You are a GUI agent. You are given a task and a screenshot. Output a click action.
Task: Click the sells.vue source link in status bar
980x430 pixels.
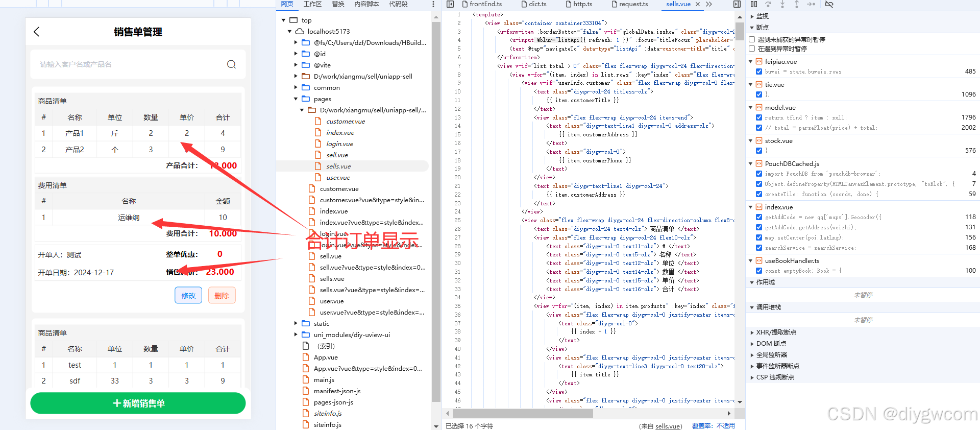[668, 426]
